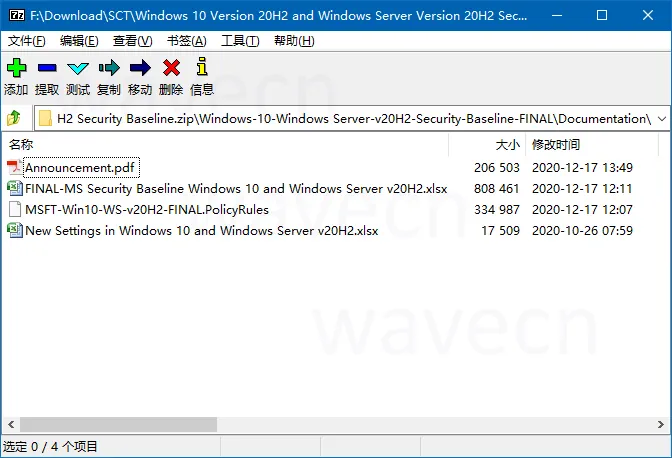Select the Announcement.pdf file name
672x458 pixels.
point(80,168)
